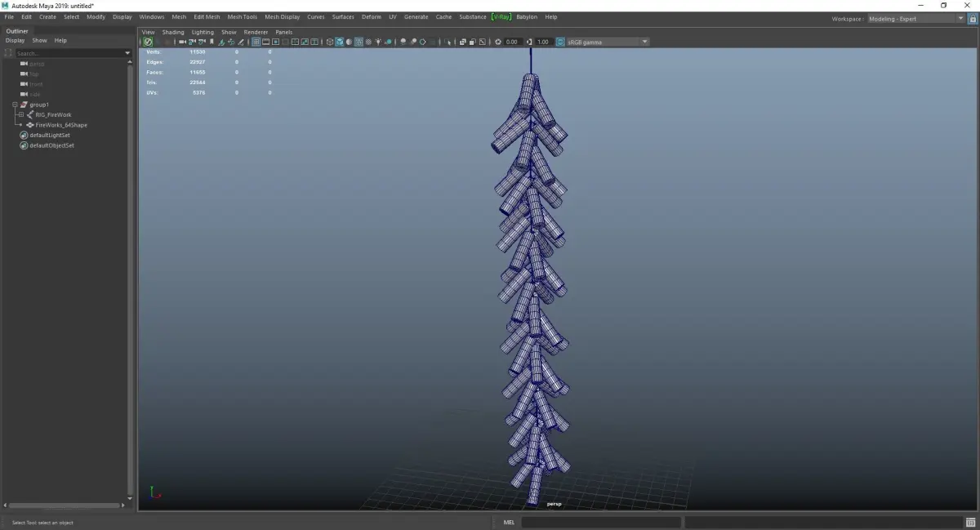Select defaultLightSet in the Outliner

tap(50, 135)
